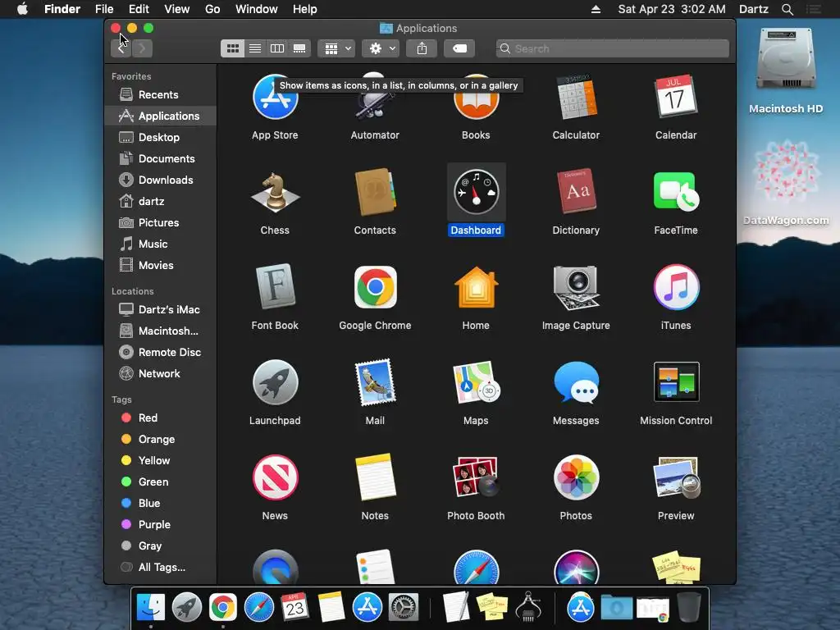Switch to gallery view
This screenshot has height=630, width=840.
[x=299, y=48]
